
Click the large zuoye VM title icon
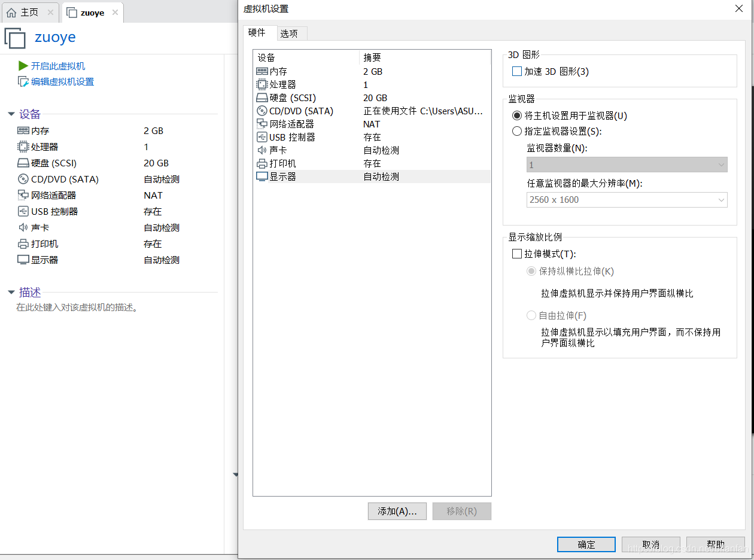[15, 38]
